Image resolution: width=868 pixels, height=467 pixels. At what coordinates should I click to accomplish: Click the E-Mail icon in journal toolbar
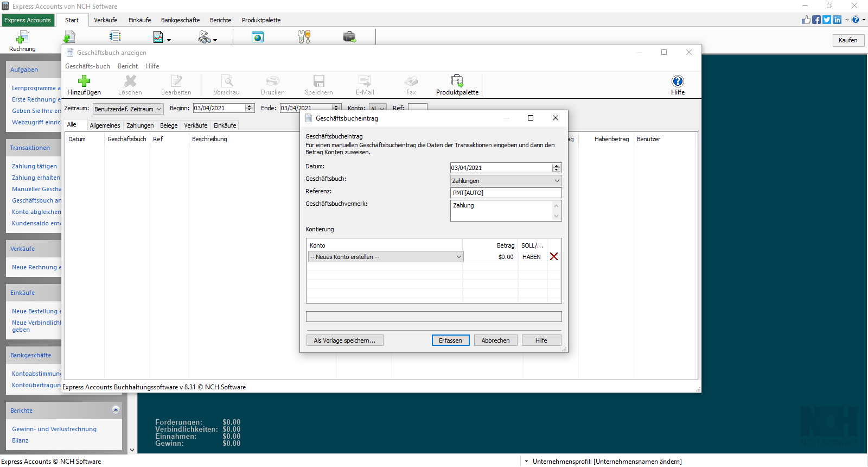pyautogui.click(x=365, y=81)
